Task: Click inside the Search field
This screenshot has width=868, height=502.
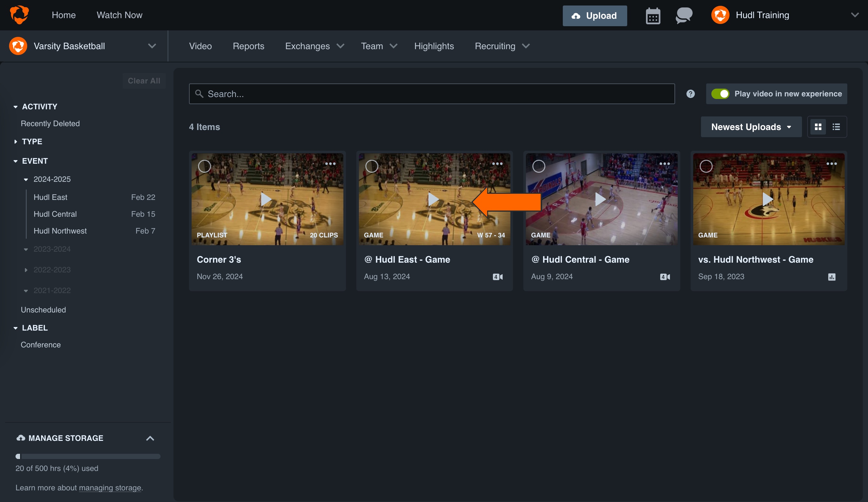Action: [x=430, y=94]
